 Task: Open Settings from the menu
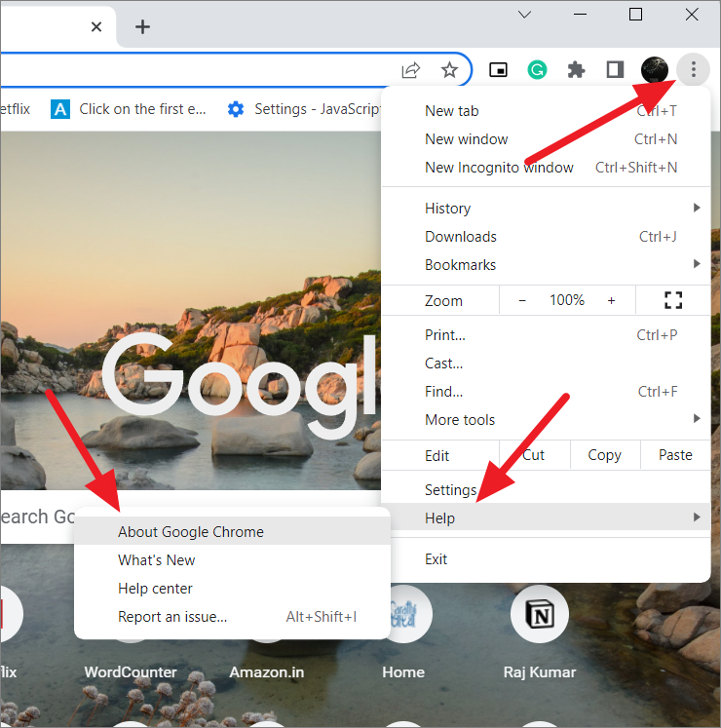pyautogui.click(x=546, y=490)
